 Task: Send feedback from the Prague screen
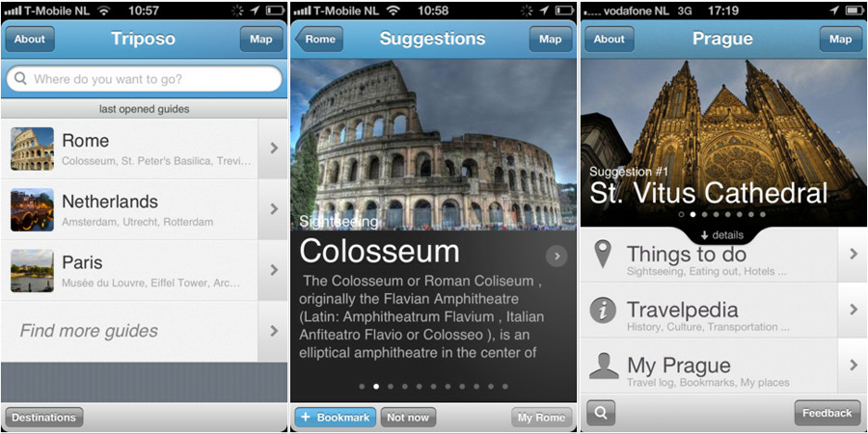(827, 413)
